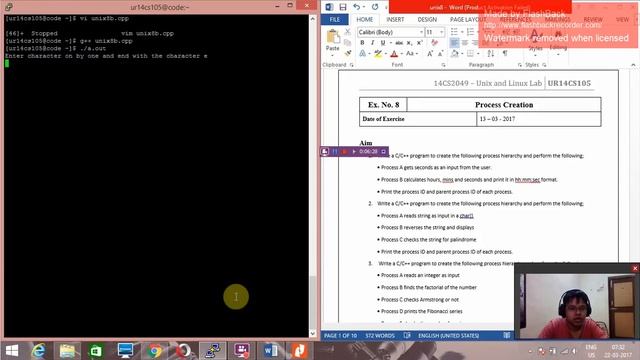This screenshot has height=360, width=640.
Task: Save the Word document using the floppy icon
Action: (x=343, y=7)
